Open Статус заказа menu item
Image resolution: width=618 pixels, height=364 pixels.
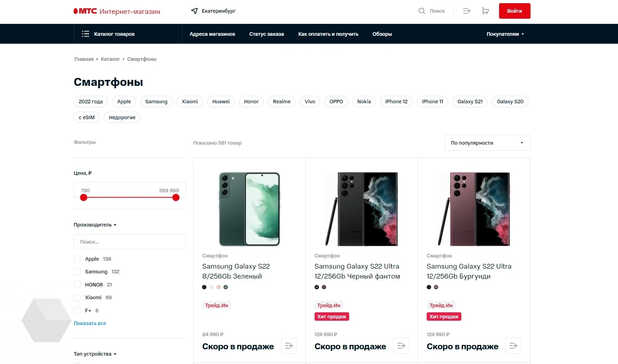click(266, 34)
